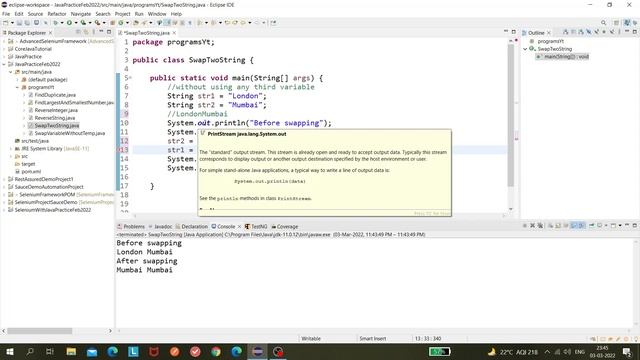
Task: Click the toolbar Search magnifier icon
Action: [603, 23]
